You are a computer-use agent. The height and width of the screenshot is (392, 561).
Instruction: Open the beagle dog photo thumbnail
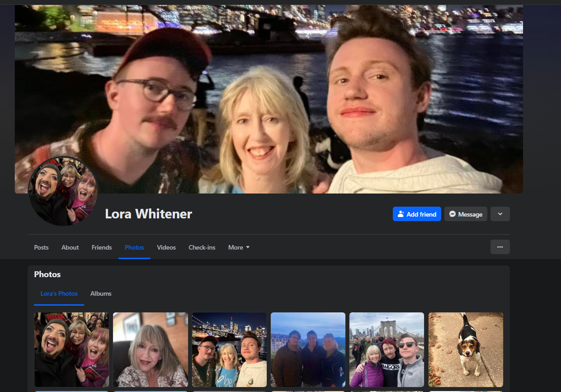point(466,349)
